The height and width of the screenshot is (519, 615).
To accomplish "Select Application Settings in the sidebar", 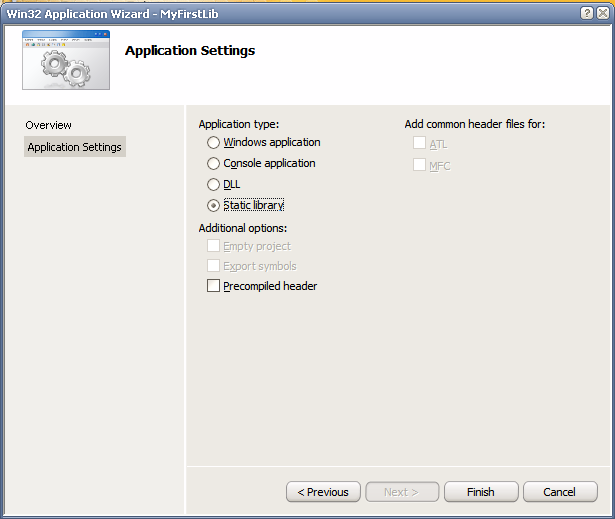I will [75, 147].
